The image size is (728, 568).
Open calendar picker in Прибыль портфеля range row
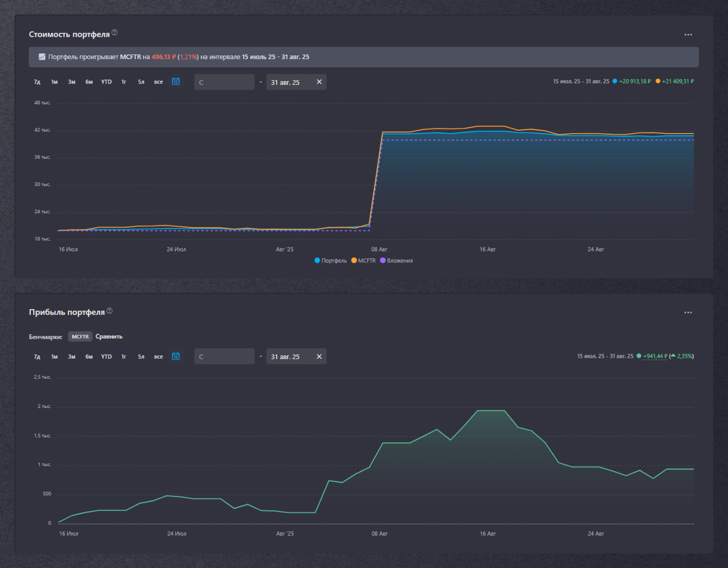pos(176,356)
